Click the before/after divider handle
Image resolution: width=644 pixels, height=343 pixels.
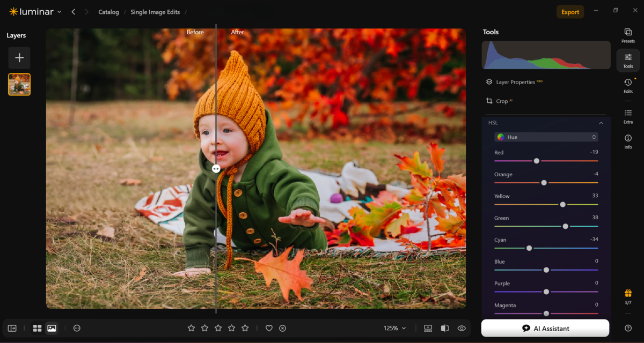pos(216,168)
